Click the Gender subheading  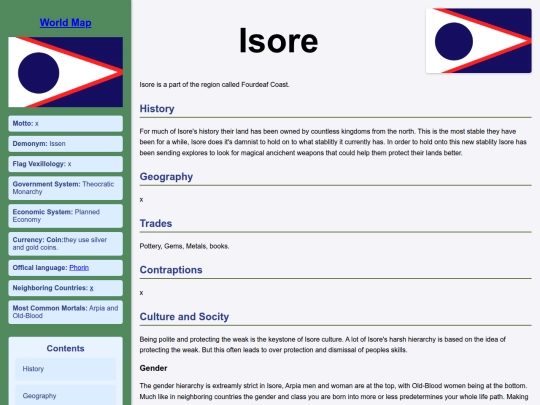point(153,368)
